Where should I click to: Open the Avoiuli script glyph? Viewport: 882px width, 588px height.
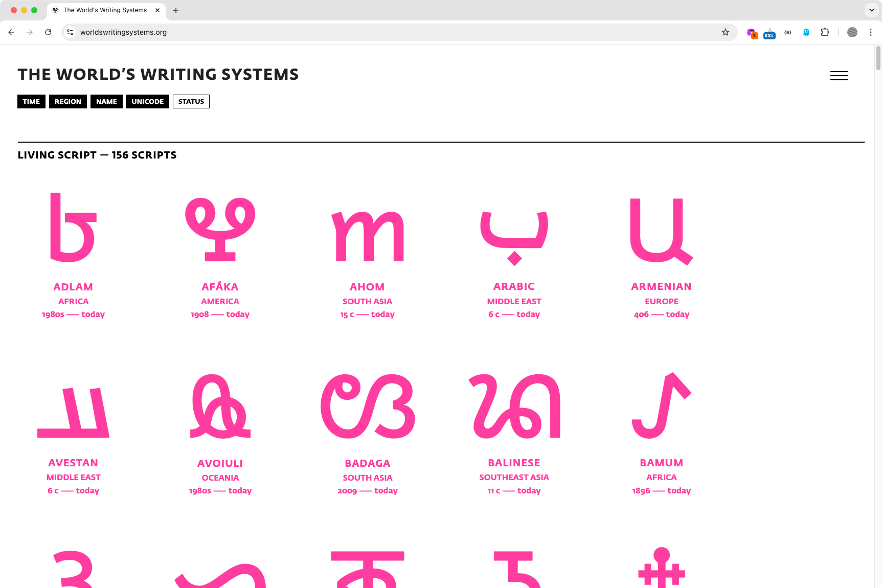[220, 406]
